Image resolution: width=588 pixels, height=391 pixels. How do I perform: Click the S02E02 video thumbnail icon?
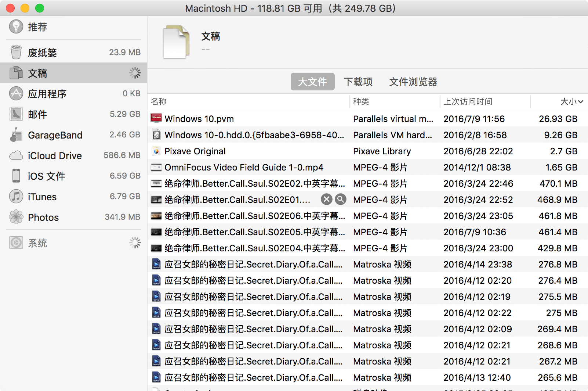pos(156,183)
